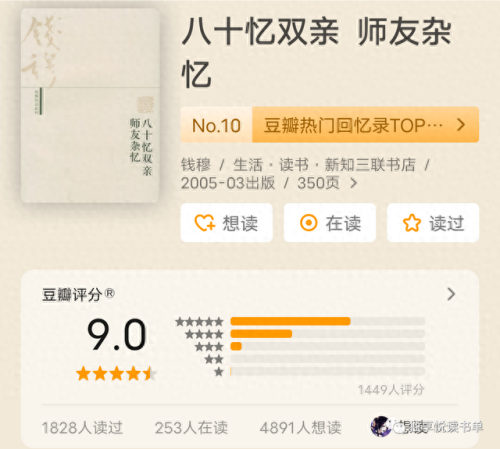This screenshot has height=449, width=500.
Task: Open 4891人想读 list
Action: click(x=301, y=428)
